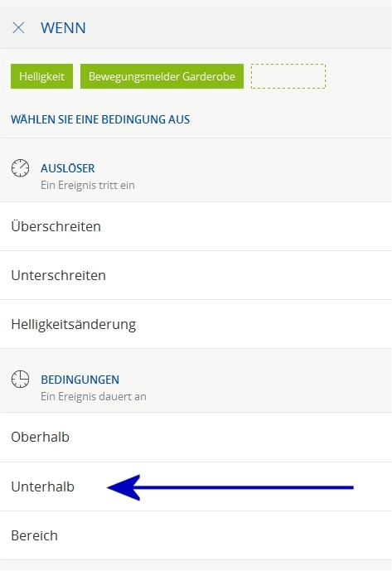This screenshot has width=392, height=571.
Task: Click the BEDINGUNGEN section heading
Action: (80, 380)
